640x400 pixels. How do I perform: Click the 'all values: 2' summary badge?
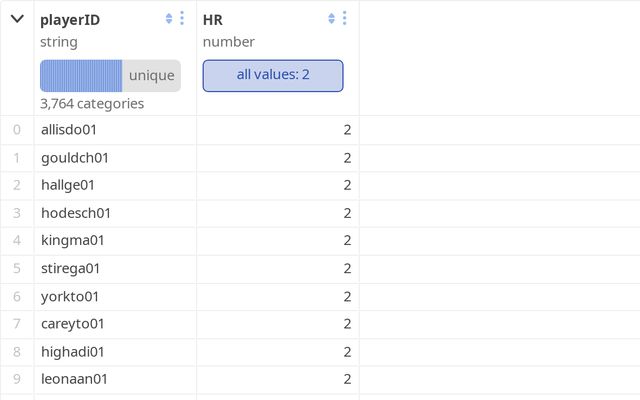pyautogui.click(x=273, y=75)
